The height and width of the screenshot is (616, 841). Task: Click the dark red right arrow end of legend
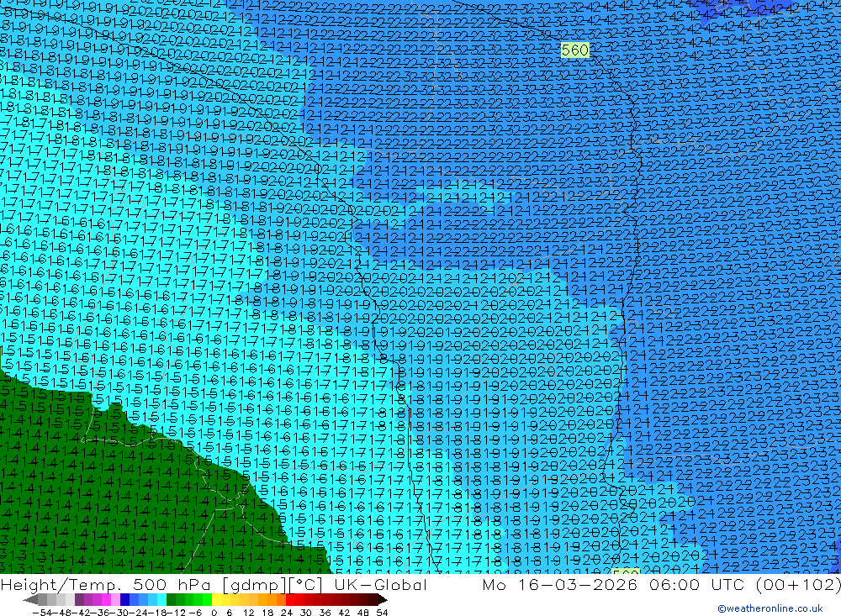[383, 600]
